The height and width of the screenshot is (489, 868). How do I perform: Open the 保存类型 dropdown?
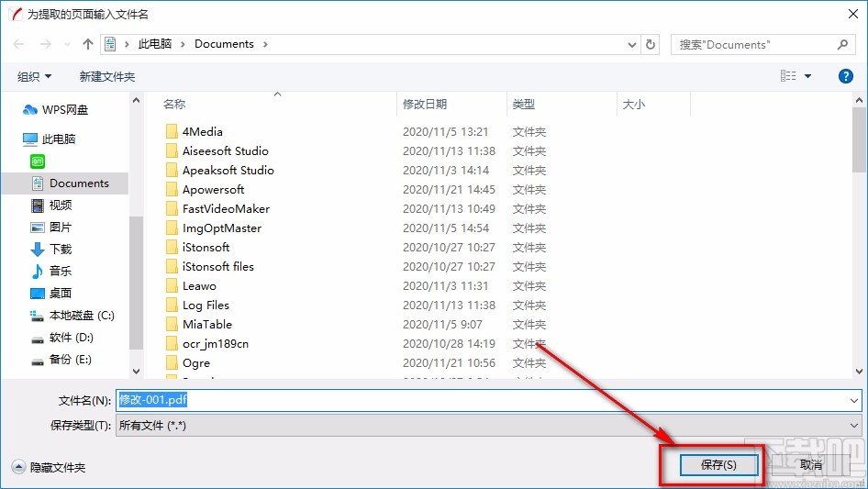(x=488, y=426)
